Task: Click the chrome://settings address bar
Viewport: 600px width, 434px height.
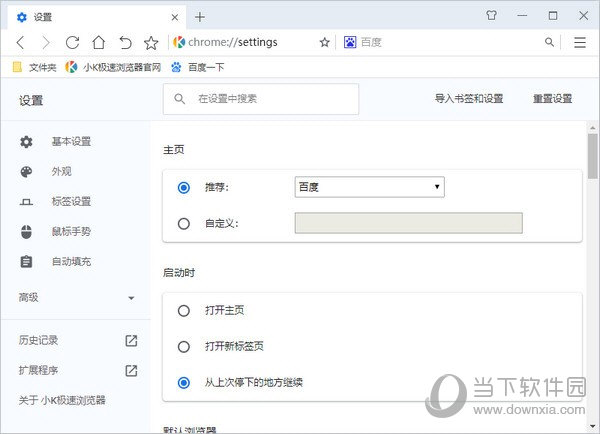Action: click(x=233, y=42)
